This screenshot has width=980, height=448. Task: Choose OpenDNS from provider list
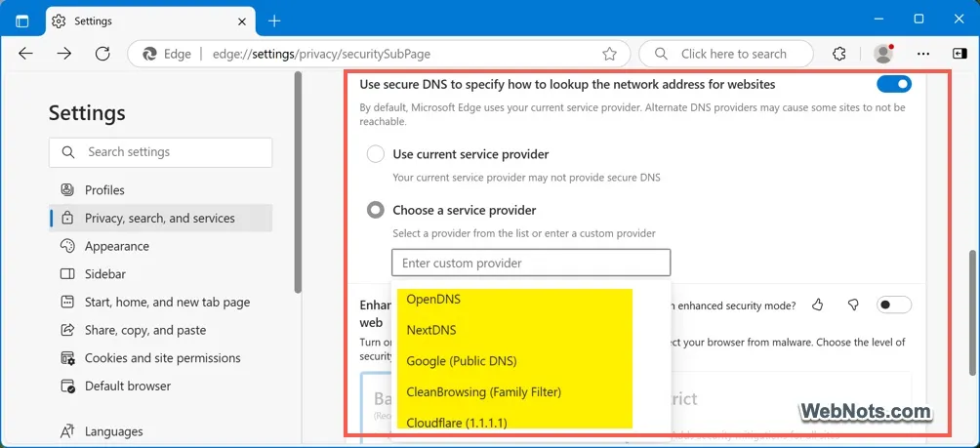point(433,299)
